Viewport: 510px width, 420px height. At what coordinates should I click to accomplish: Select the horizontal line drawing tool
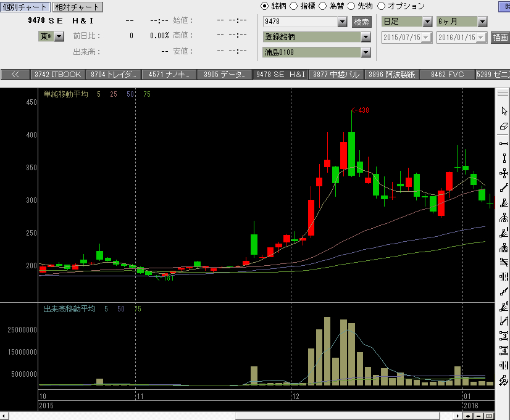[x=504, y=143]
